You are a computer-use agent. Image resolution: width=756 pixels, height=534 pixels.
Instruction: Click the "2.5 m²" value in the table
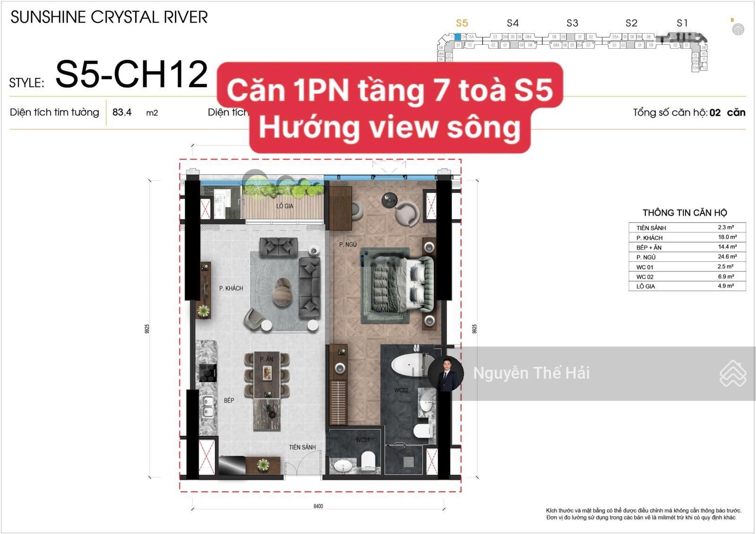point(726,266)
